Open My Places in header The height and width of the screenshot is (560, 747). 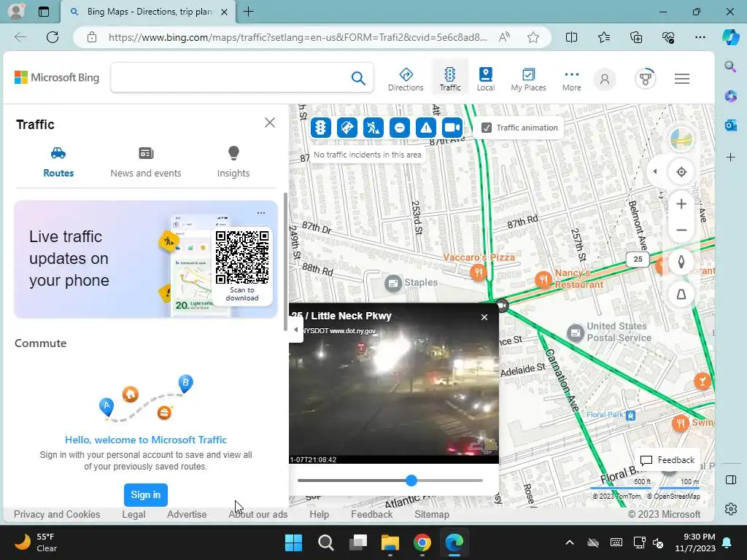[x=528, y=79]
